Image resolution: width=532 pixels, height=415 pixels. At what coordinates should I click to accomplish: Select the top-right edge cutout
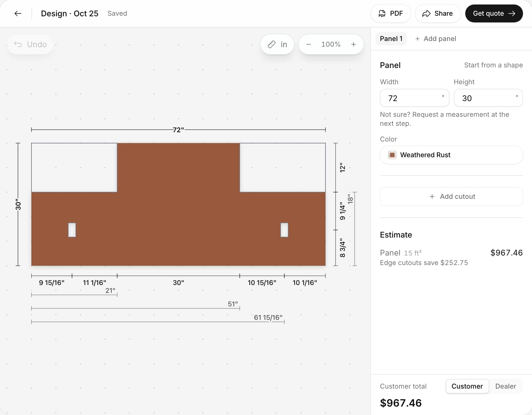pos(283,168)
